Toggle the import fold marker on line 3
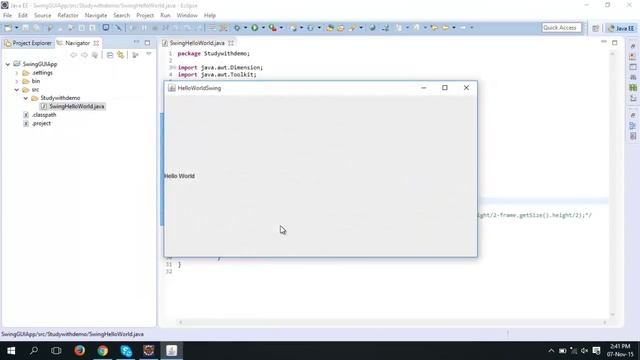The width and height of the screenshot is (640, 360). tap(175, 67)
